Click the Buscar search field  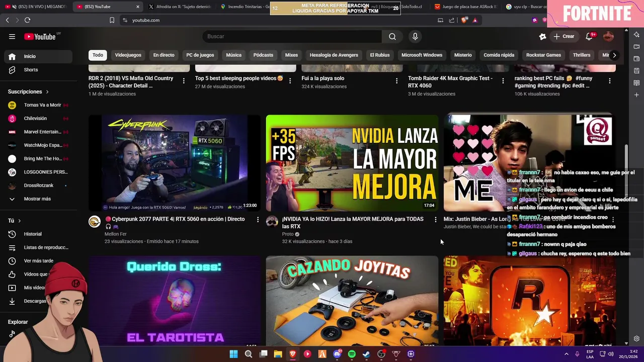292,36
